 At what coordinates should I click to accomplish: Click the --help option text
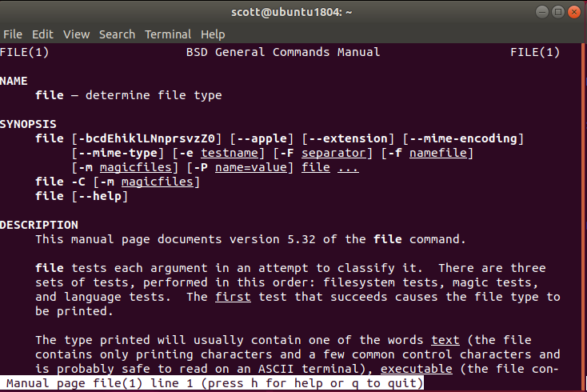pos(100,196)
